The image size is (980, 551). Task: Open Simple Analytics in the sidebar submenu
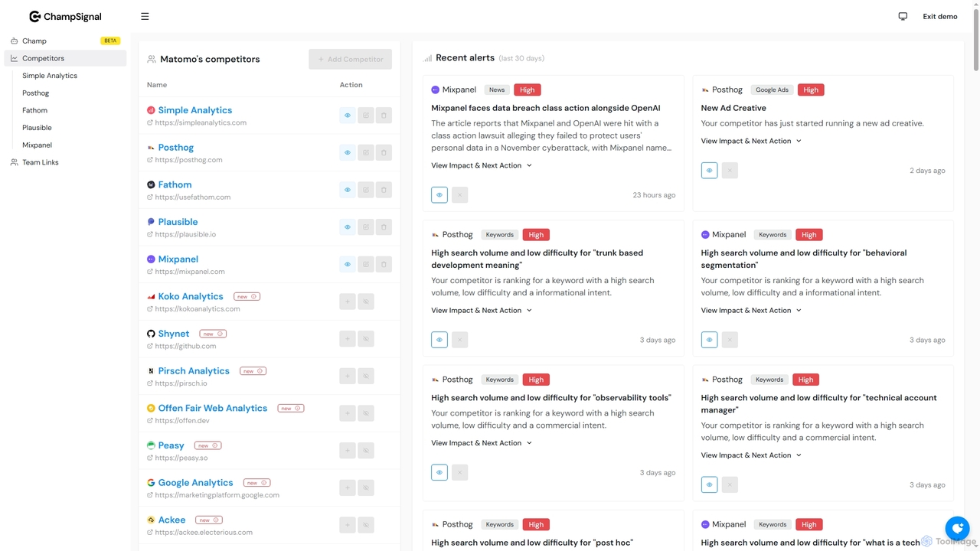click(50, 76)
